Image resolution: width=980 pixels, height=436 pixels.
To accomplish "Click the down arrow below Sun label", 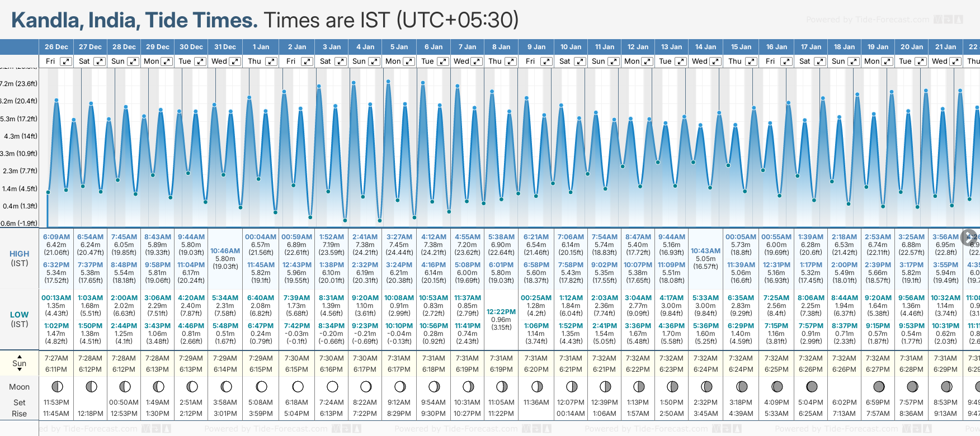I will 20,370.
